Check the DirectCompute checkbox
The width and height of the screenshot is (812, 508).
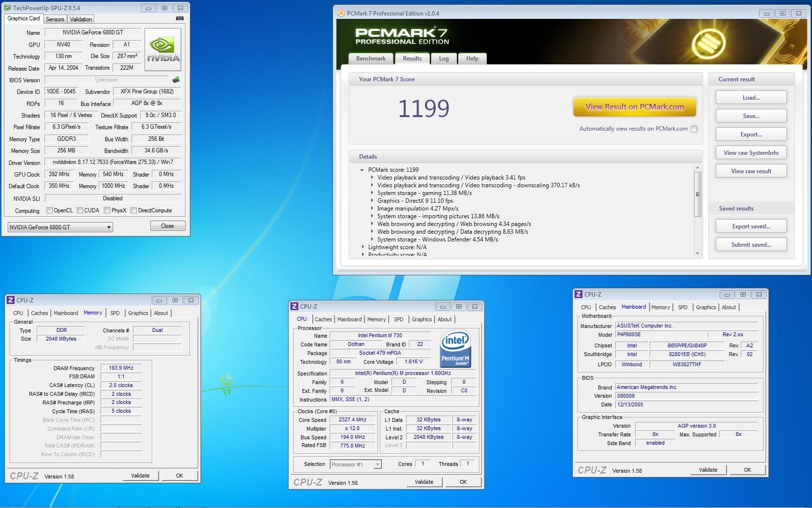coord(133,210)
